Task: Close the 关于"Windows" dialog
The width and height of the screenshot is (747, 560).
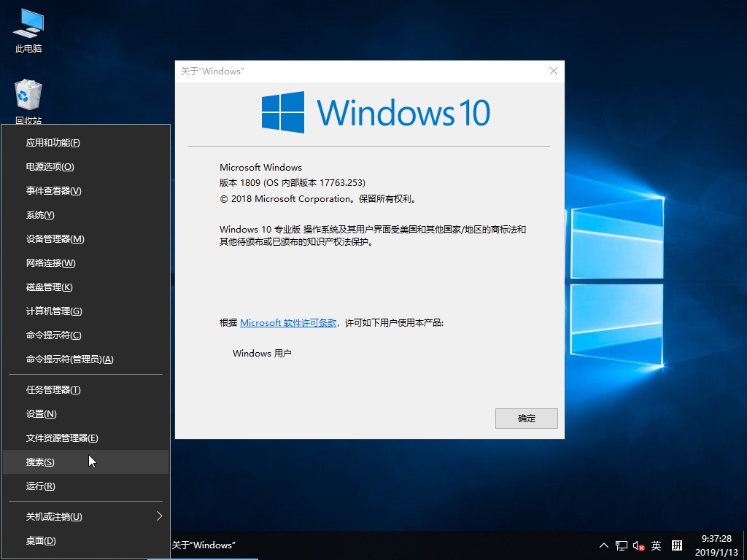Action: [554, 71]
